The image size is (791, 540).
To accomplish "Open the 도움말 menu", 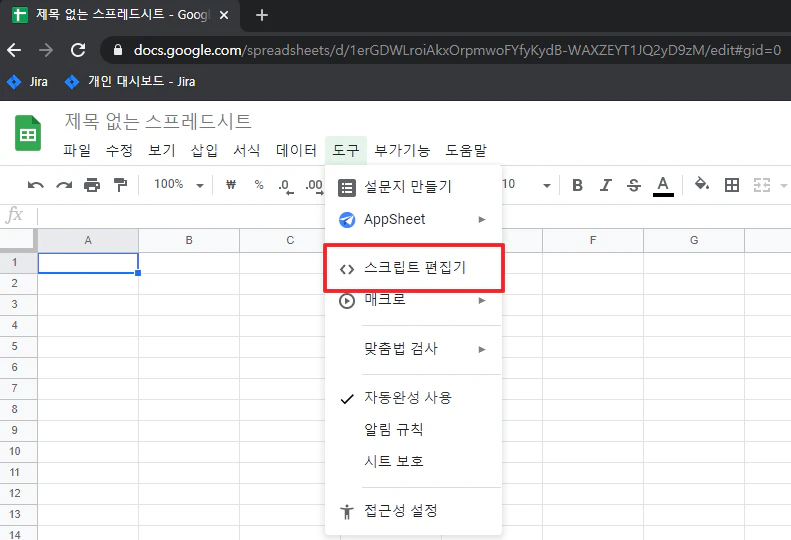I will tap(466, 150).
